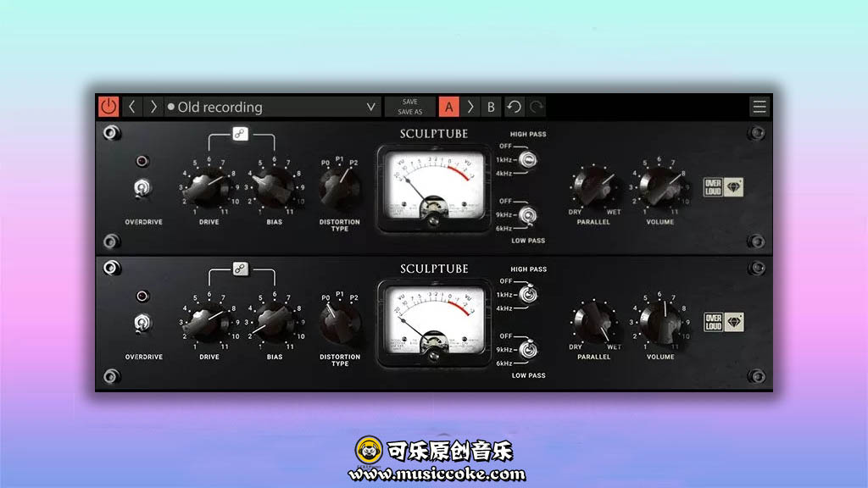Click the bottom unit BIAS knob
Viewport: 868px width, 488px height.
(x=274, y=322)
